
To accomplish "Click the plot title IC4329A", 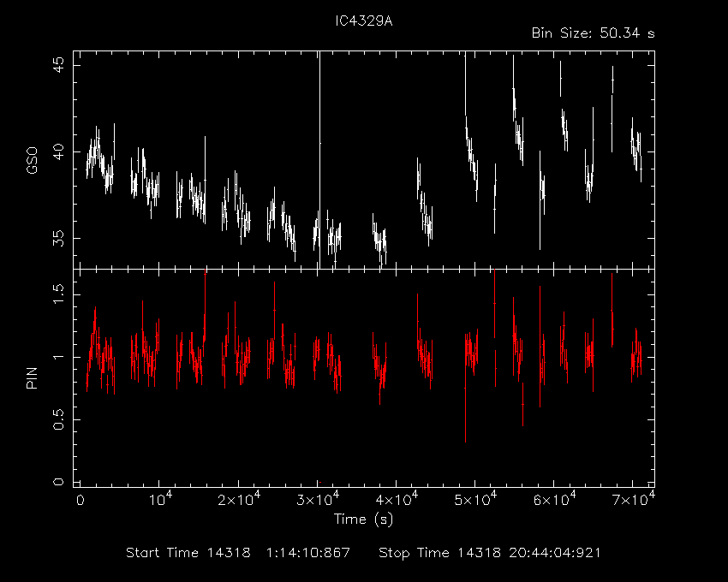I will coord(364,21).
